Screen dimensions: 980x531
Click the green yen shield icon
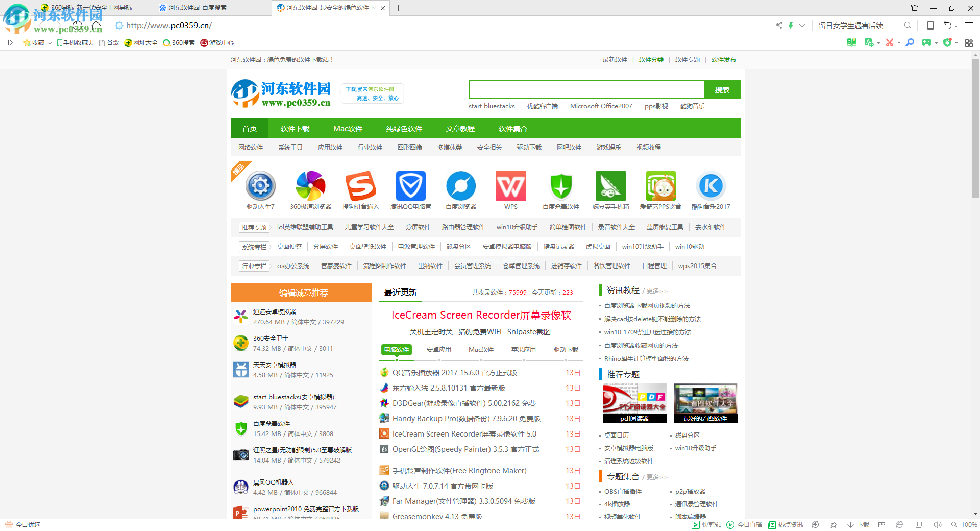tap(947, 43)
